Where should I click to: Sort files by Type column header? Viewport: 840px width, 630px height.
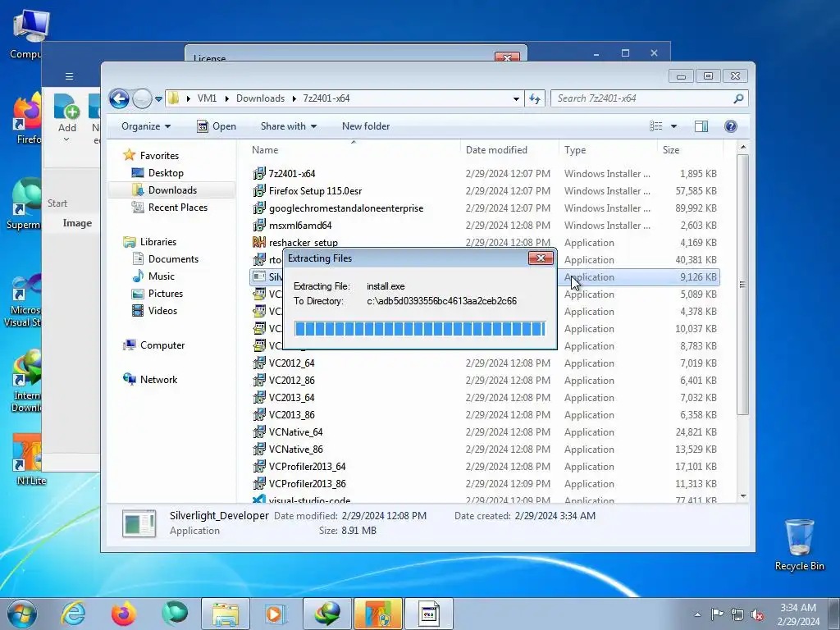[x=608, y=150]
